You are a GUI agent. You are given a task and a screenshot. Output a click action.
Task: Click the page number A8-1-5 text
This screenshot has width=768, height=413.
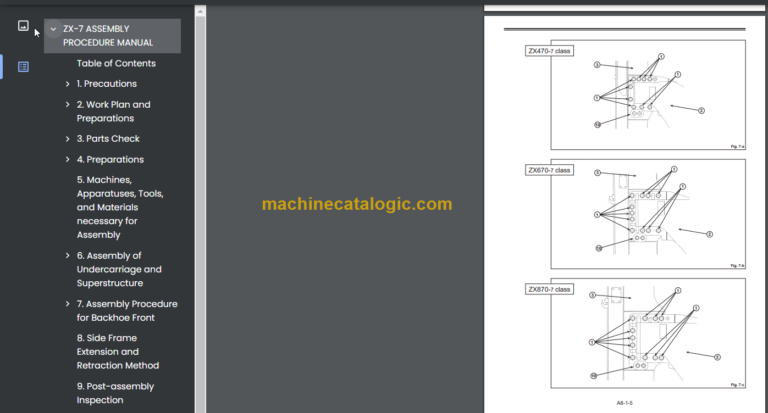624,403
